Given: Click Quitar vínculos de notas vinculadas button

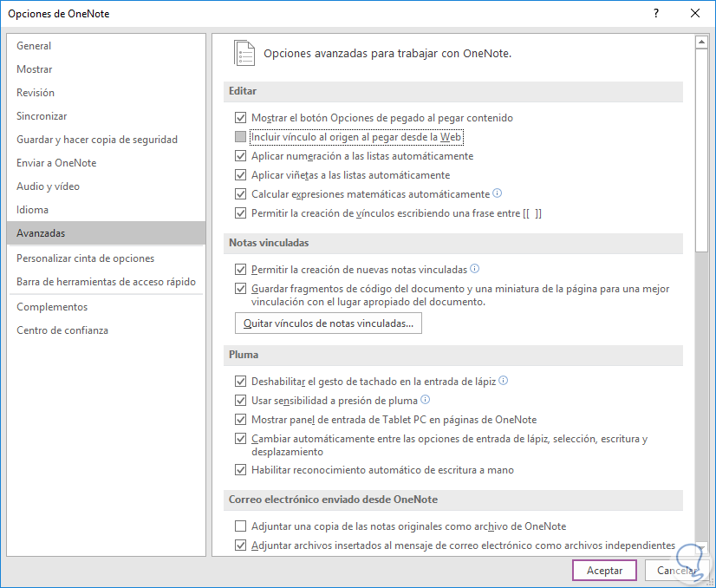Looking at the screenshot, I should click(329, 323).
